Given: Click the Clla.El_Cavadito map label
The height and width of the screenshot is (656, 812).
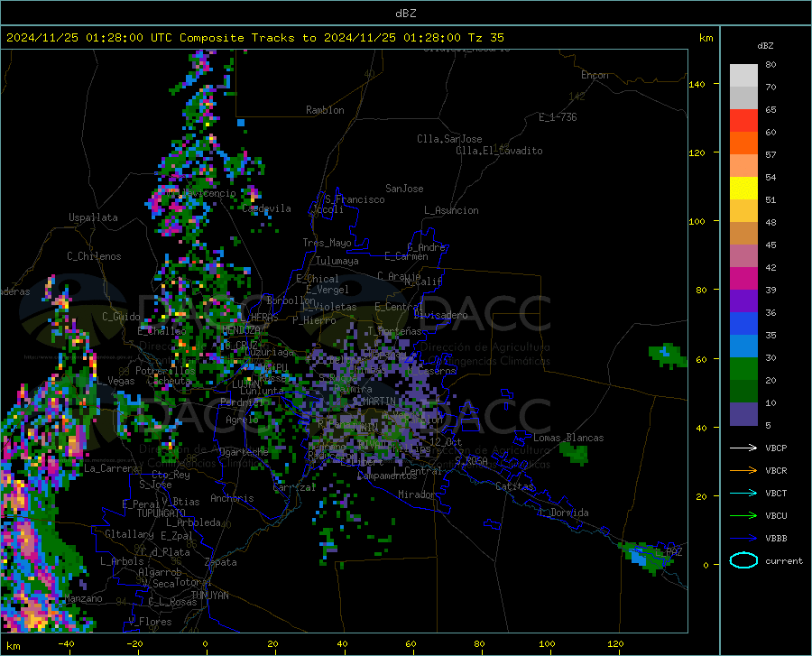Looking at the screenshot, I should point(499,152).
